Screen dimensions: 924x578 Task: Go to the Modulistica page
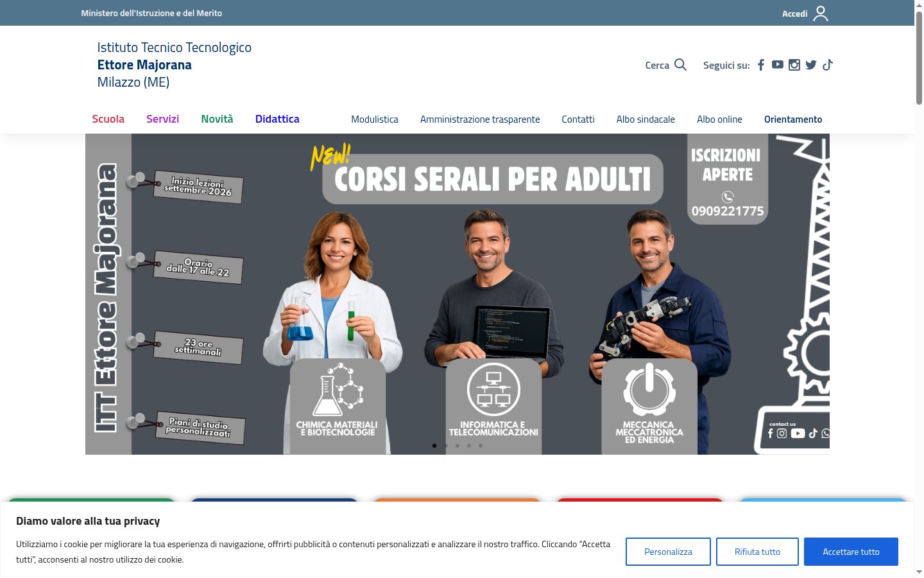click(375, 119)
